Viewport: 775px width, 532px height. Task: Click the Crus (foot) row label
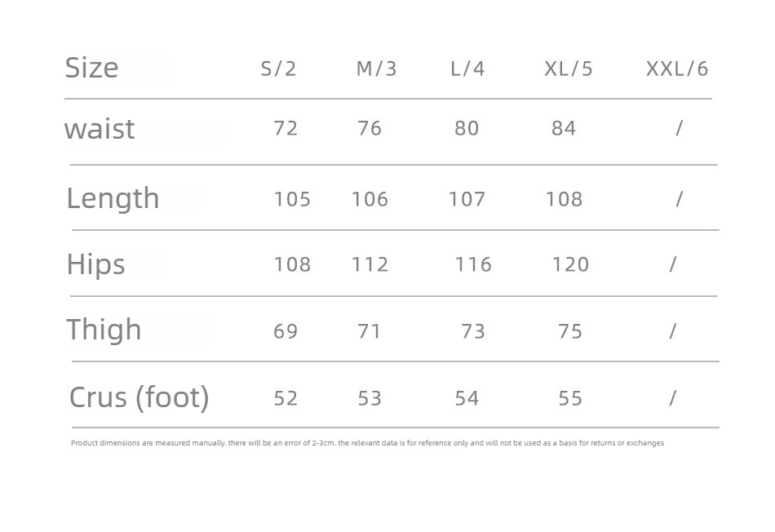[x=139, y=397]
